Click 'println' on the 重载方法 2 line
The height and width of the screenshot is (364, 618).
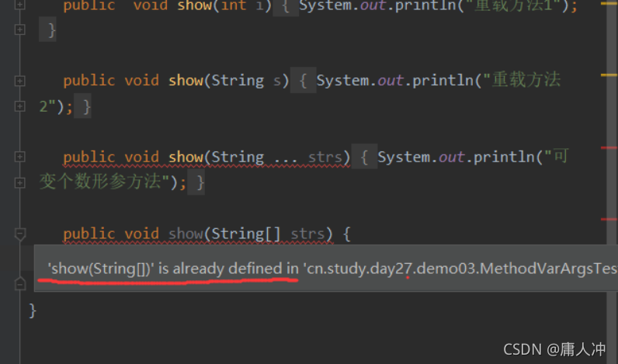pyautogui.click(x=443, y=81)
